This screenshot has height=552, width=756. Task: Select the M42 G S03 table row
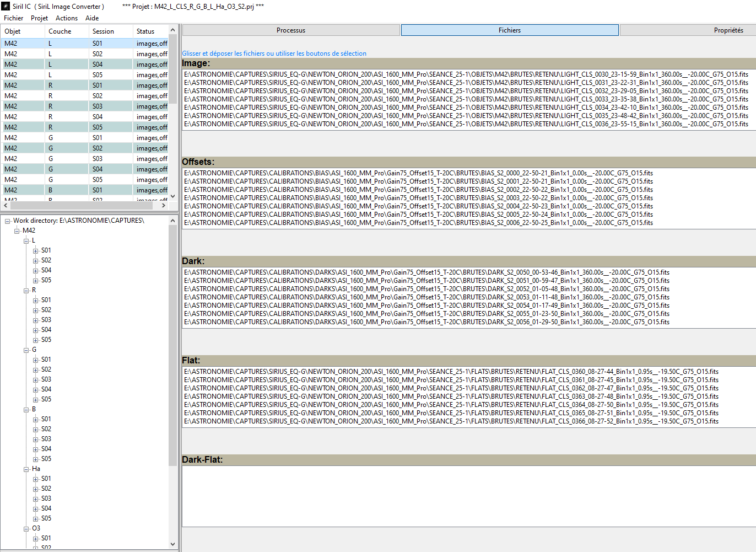pyautogui.click(x=83, y=159)
